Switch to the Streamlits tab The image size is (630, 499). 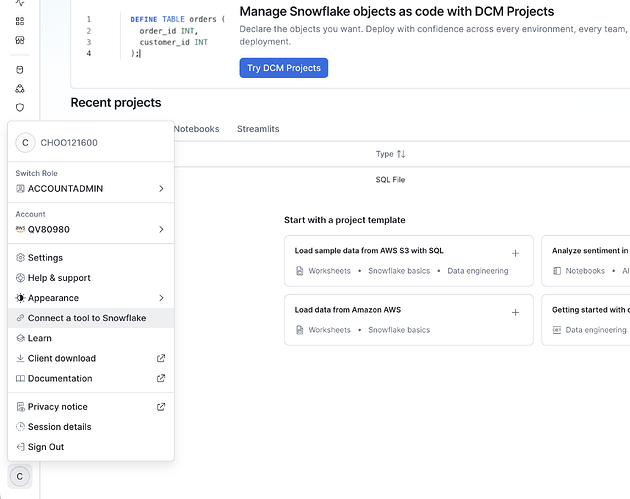click(258, 129)
